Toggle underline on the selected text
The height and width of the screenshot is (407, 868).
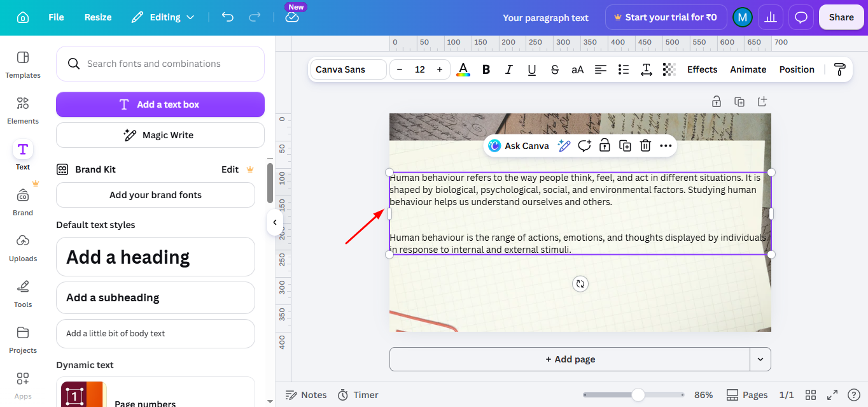point(532,69)
